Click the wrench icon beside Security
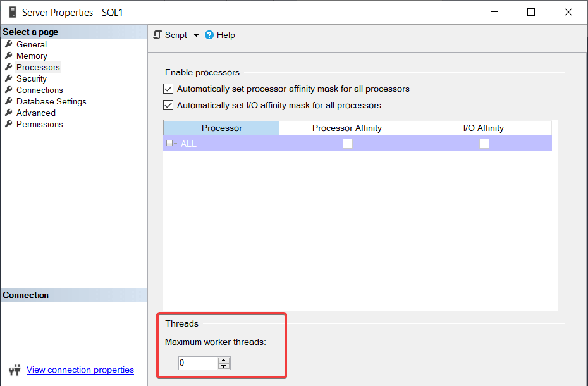This screenshot has width=588, height=386. 9,78
